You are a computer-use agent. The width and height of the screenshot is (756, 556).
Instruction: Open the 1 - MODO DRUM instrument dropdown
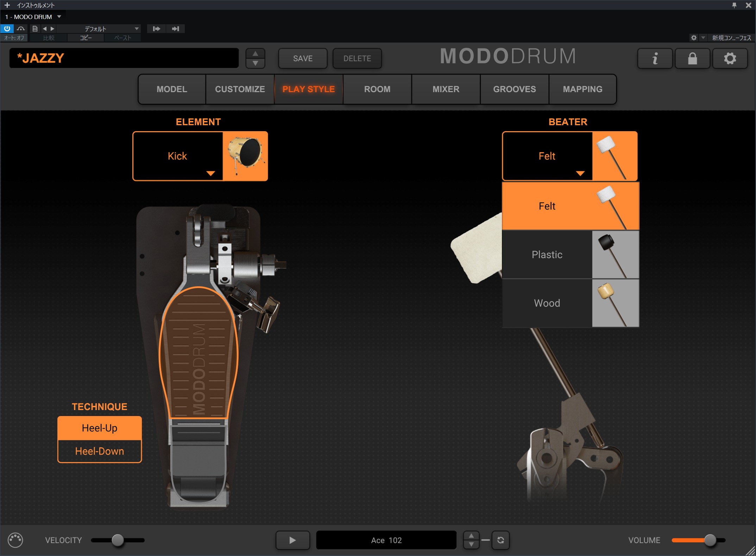(x=59, y=17)
